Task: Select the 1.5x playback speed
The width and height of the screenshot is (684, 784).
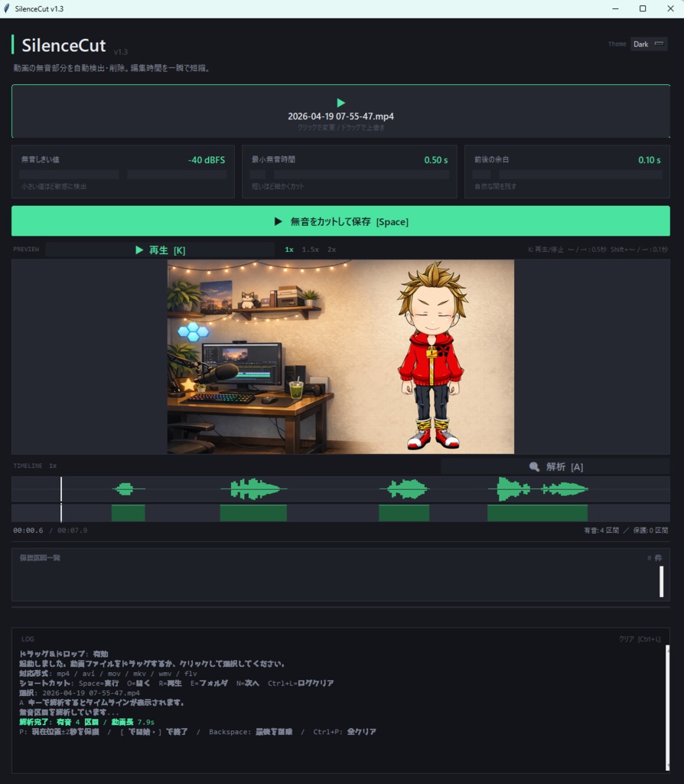Action: click(309, 250)
